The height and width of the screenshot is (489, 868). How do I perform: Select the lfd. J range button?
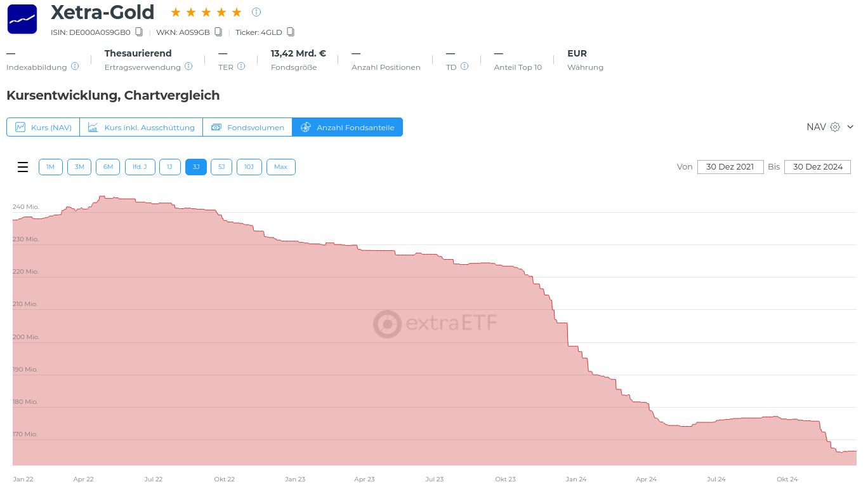(x=140, y=167)
